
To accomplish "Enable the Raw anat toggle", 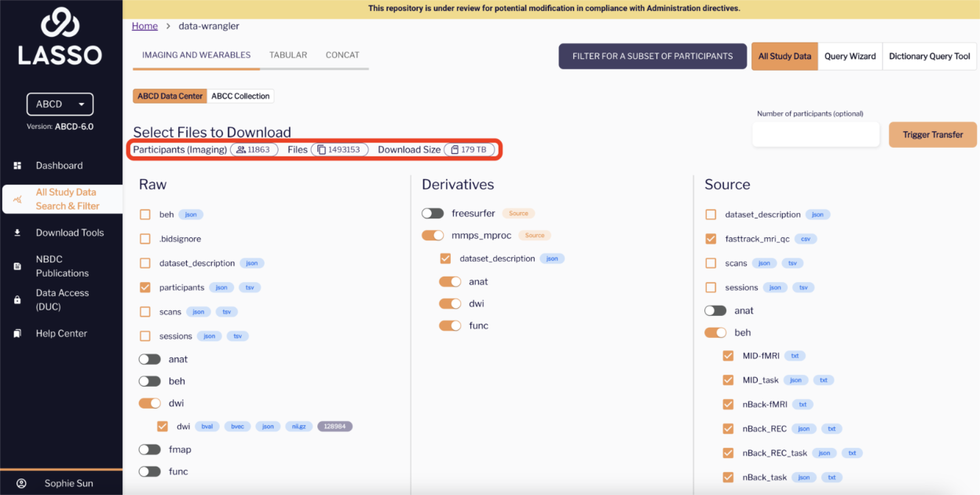I will point(149,359).
